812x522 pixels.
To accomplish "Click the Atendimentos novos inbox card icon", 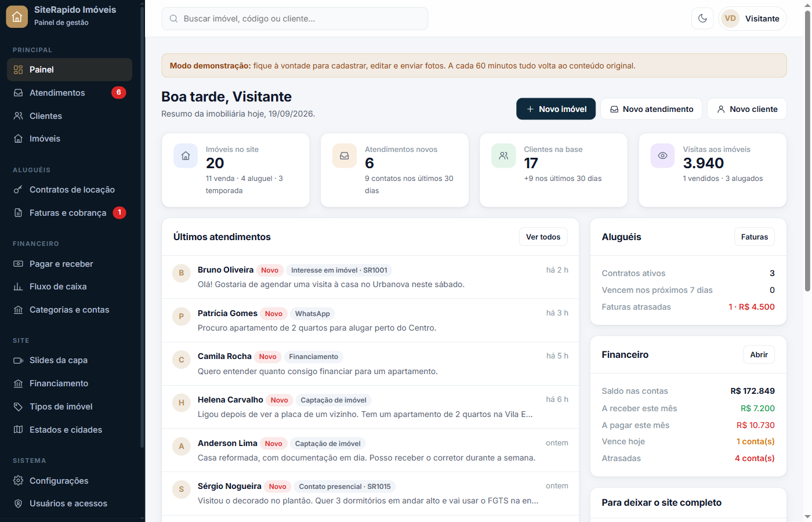I will click(345, 155).
